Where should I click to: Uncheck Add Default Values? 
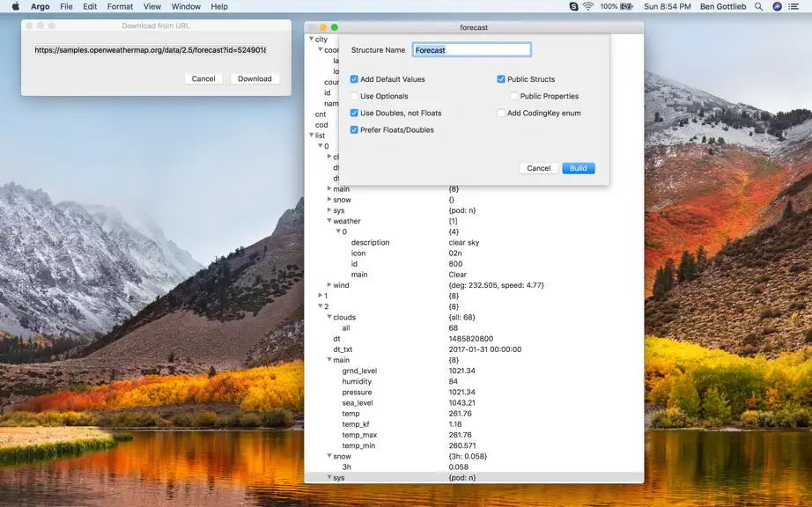click(x=354, y=79)
